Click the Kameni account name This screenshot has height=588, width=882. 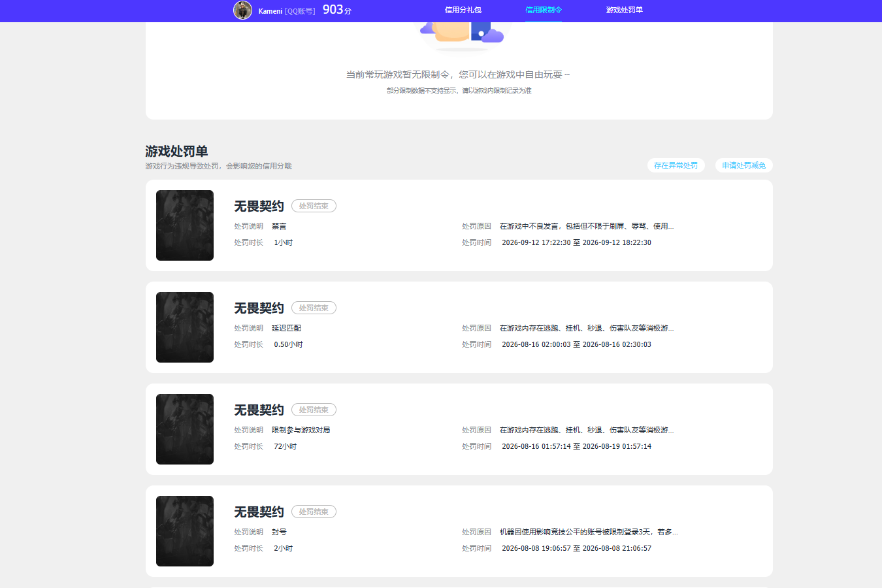[x=270, y=11]
